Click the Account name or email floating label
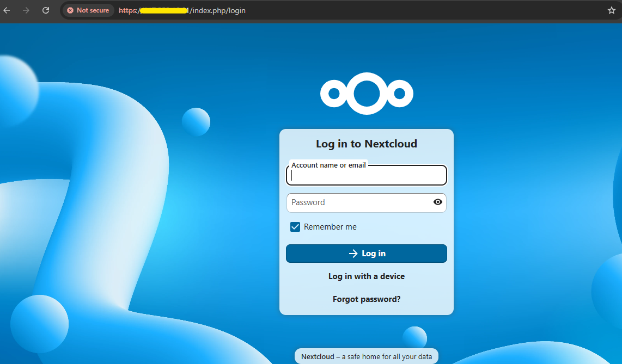 click(x=328, y=165)
